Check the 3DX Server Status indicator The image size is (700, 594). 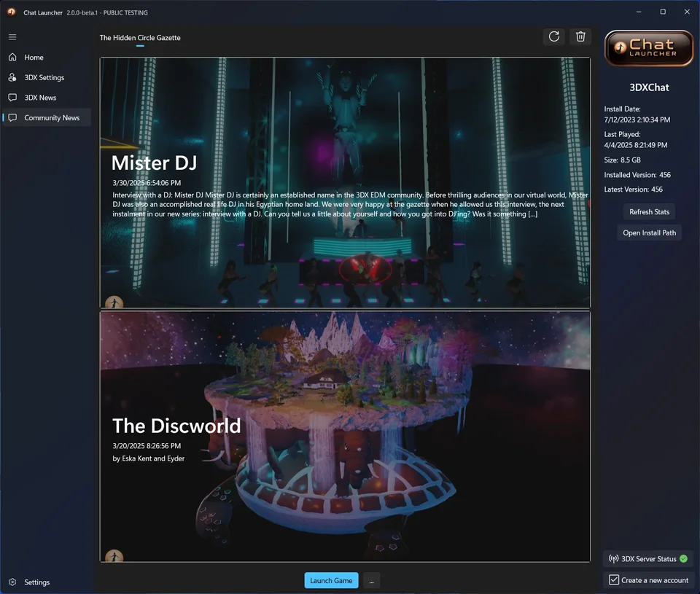click(x=648, y=559)
